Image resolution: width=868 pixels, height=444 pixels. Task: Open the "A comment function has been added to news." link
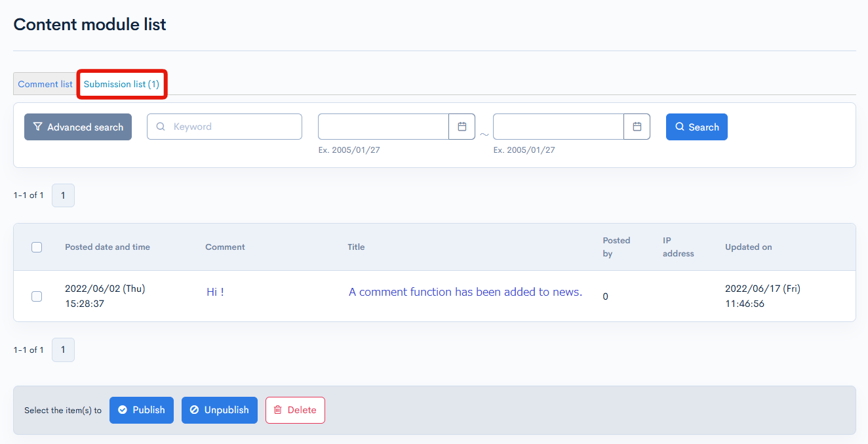(x=465, y=292)
